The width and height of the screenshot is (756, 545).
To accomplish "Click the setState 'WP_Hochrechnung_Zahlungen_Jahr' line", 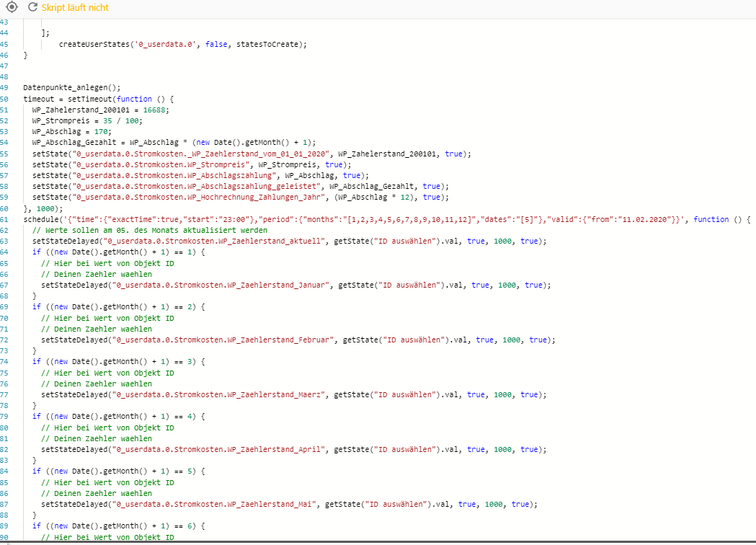I will pyautogui.click(x=241, y=198).
